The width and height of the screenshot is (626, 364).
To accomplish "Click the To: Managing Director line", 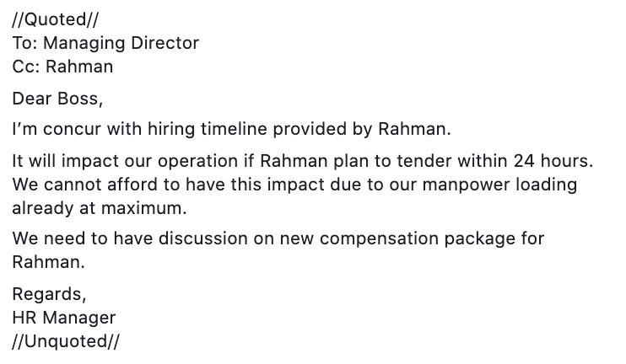I will pos(105,43).
